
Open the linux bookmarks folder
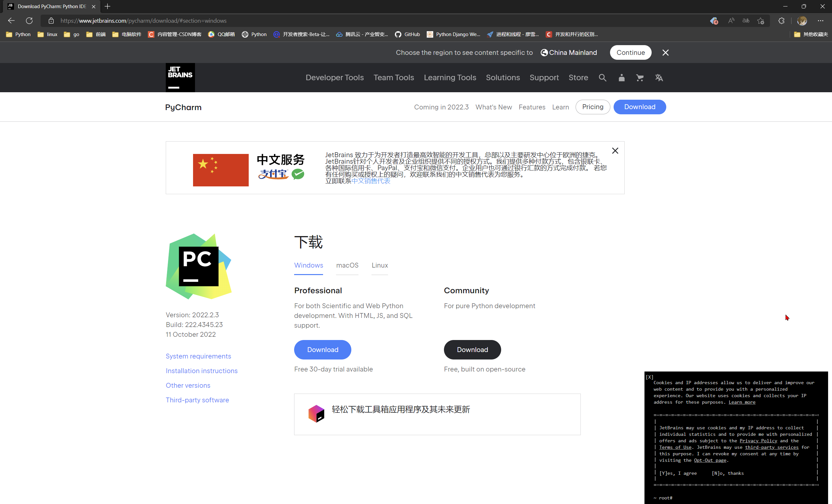(x=47, y=34)
